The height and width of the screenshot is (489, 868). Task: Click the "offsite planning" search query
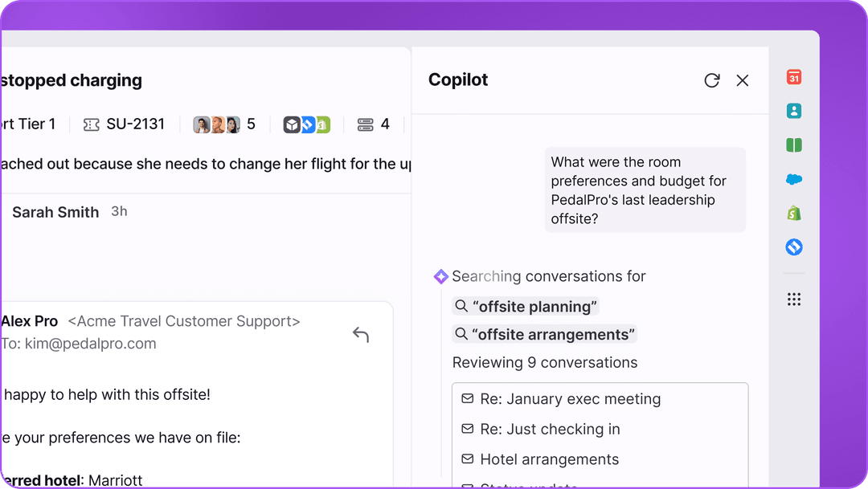[x=526, y=307]
